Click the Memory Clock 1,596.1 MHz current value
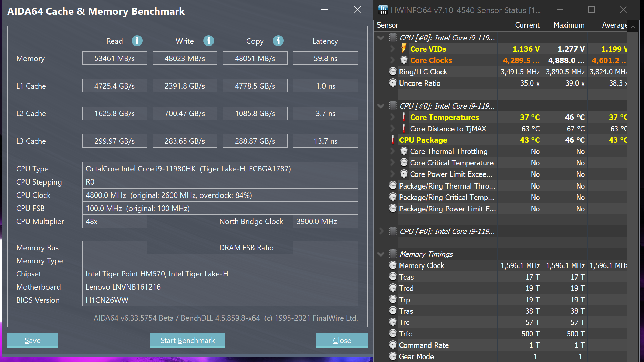The image size is (644, 362). pos(520,265)
